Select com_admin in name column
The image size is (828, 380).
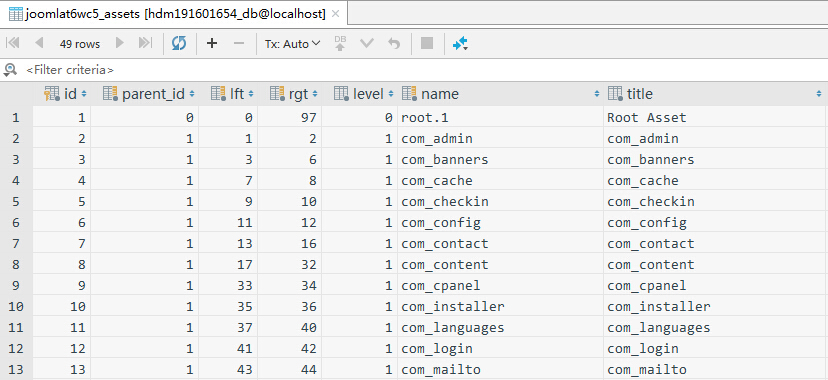(500, 138)
